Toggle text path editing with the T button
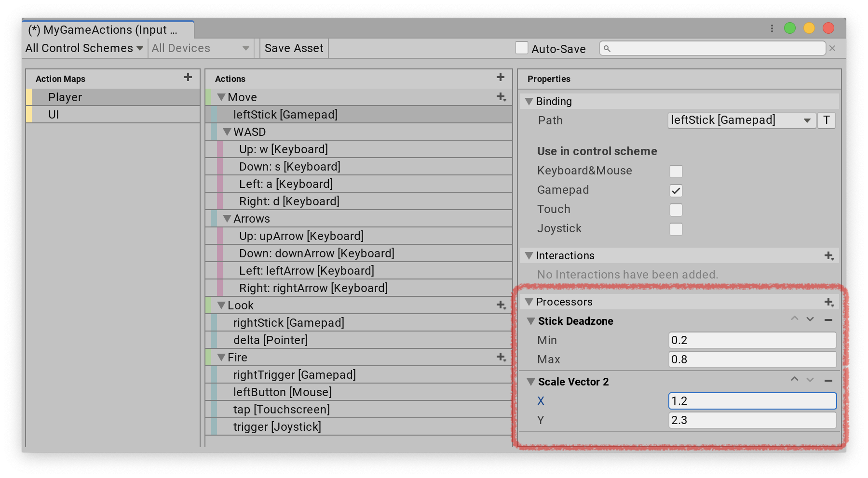This screenshot has height=478, width=868. (x=826, y=120)
